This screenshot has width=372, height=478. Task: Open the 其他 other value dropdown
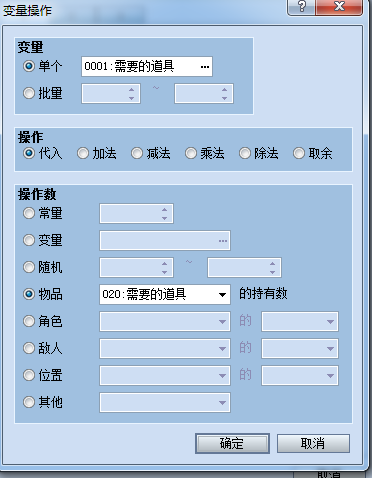tap(165, 402)
